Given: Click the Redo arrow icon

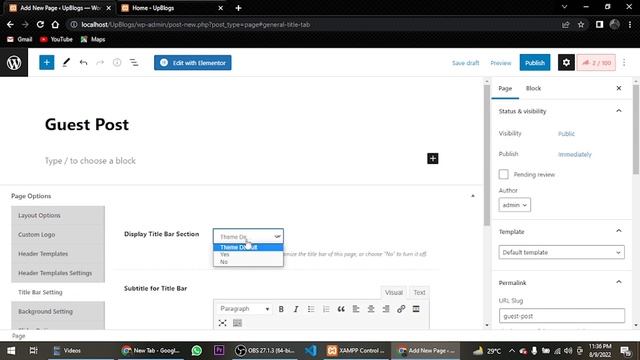Looking at the screenshot, I should pos(100,62).
